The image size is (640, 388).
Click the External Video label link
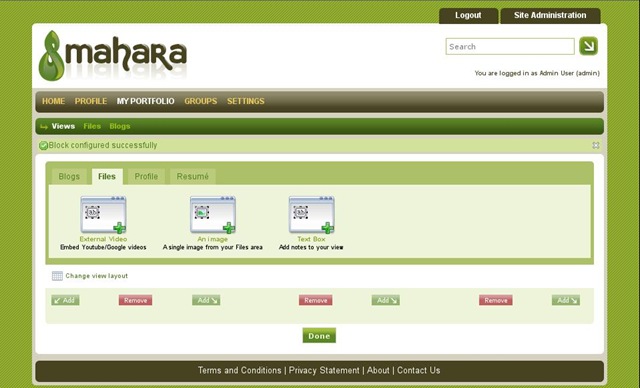pos(103,239)
